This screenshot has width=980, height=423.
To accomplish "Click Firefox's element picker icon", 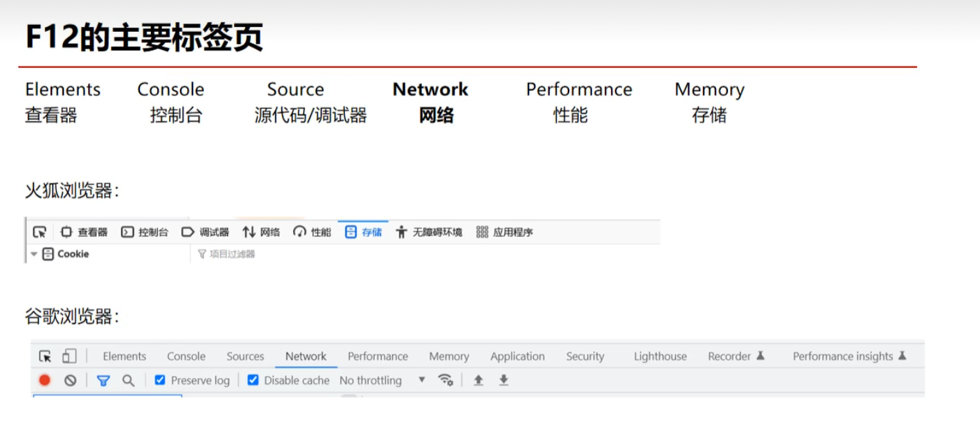I will pyautogui.click(x=39, y=232).
